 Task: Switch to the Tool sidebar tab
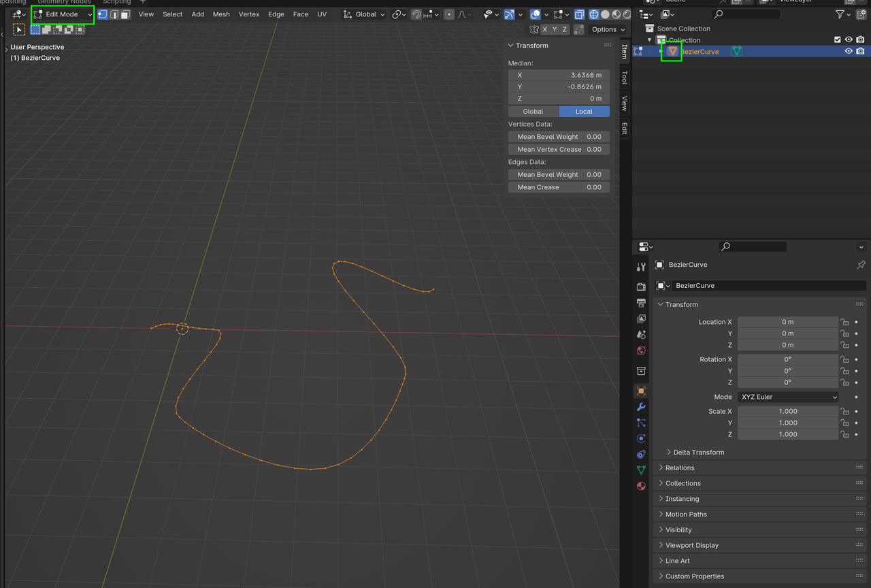point(625,78)
